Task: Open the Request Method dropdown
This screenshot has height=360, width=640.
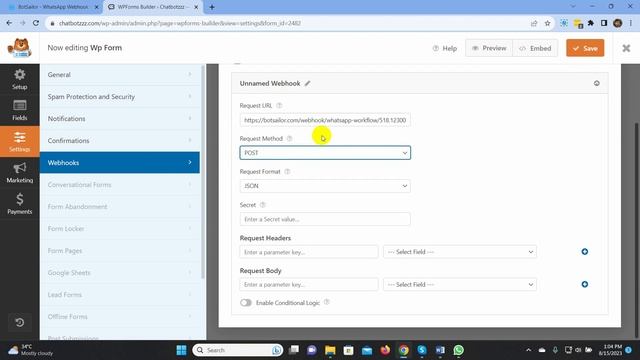Action: coord(325,153)
